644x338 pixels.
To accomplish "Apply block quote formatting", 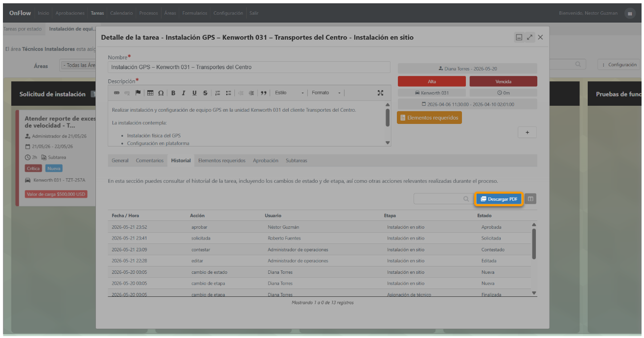I will tap(264, 93).
